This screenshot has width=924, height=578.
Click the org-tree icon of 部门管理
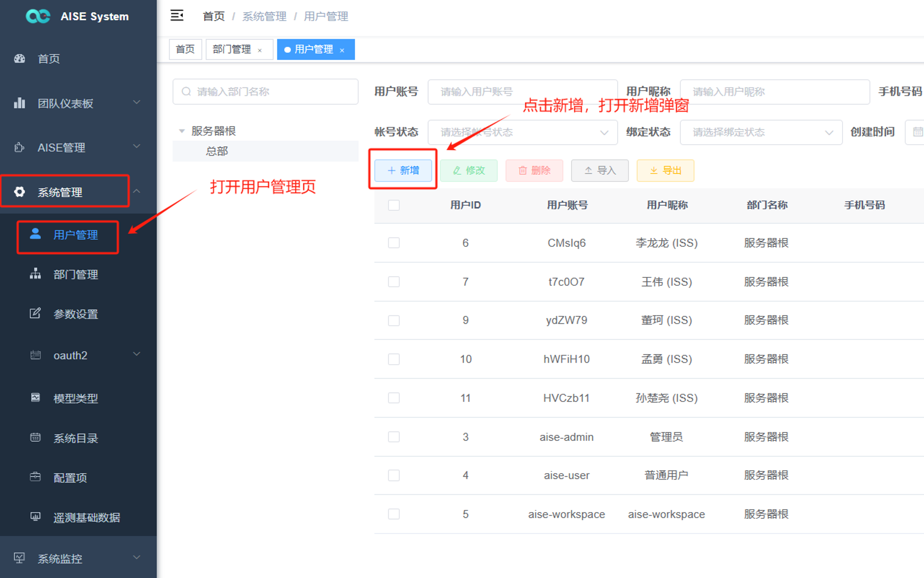click(x=35, y=274)
